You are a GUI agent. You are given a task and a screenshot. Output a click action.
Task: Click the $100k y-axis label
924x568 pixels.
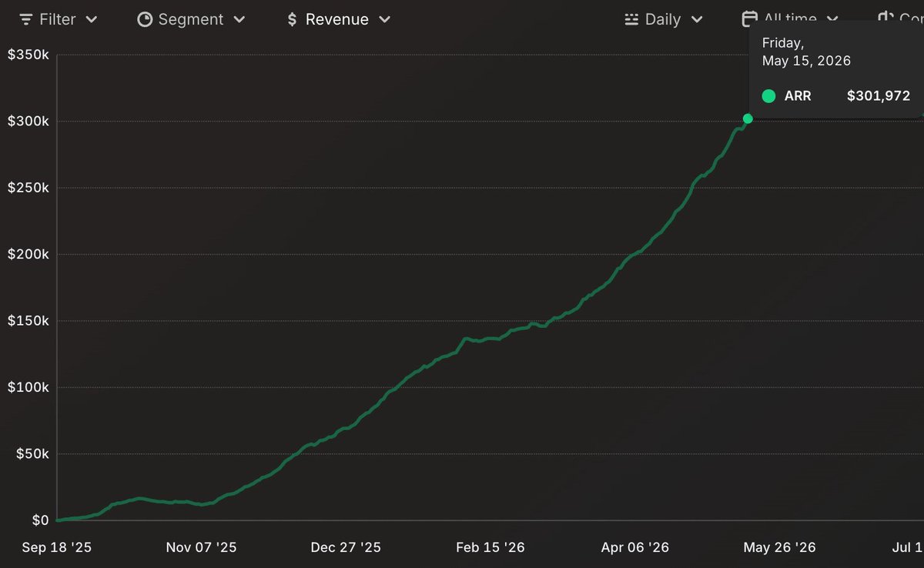pos(28,387)
